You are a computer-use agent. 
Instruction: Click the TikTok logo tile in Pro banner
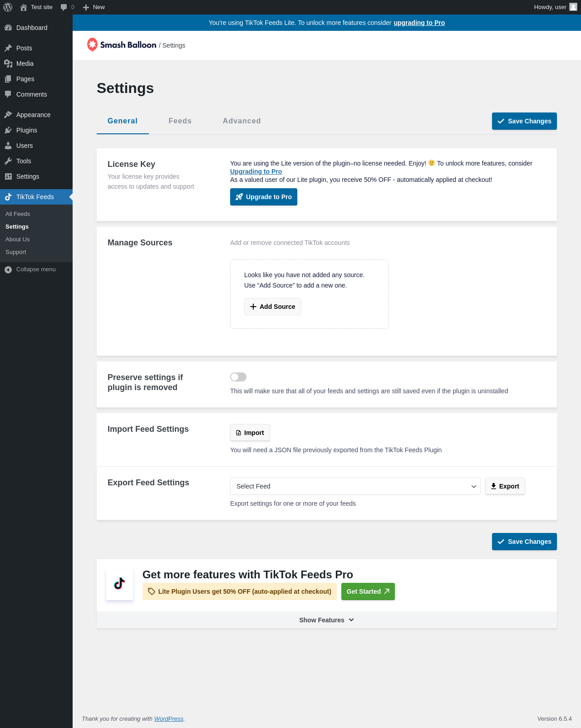tap(119, 584)
